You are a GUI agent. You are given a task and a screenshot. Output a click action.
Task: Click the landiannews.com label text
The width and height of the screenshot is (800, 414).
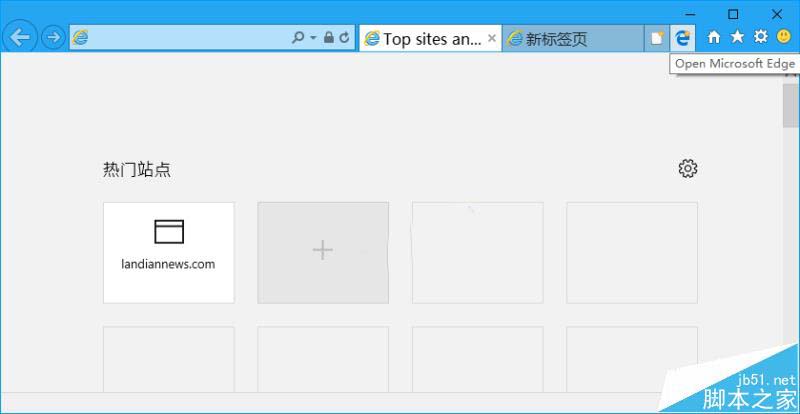[x=168, y=264]
